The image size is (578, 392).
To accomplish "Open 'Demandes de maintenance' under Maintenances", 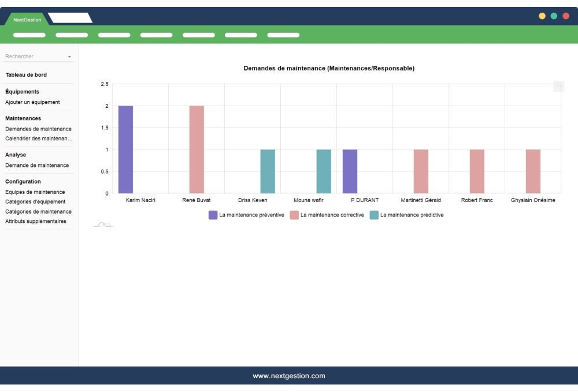I will pos(38,129).
